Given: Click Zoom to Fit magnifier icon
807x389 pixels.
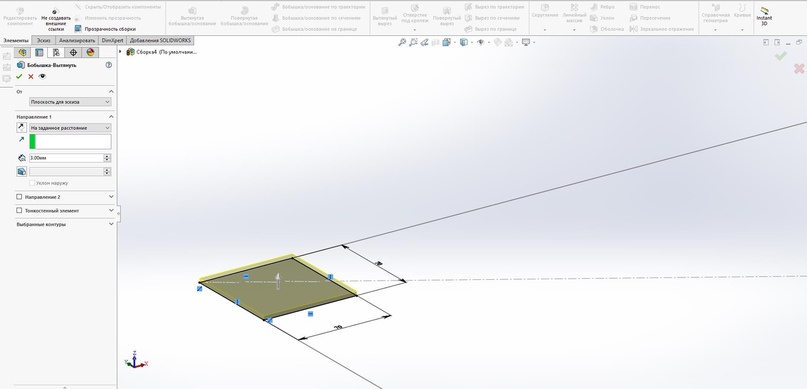Looking at the screenshot, I should pyautogui.click(x=402, y=42).
